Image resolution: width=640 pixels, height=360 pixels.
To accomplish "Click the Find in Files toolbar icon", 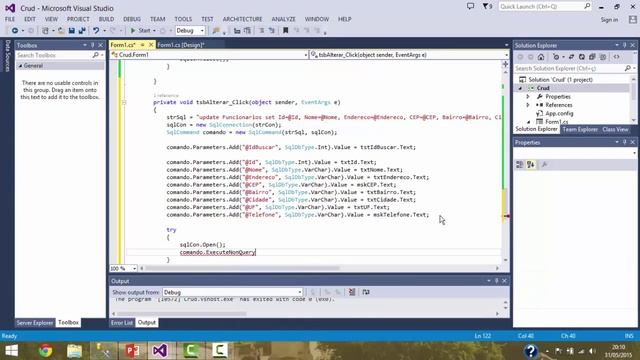I will (216, 31).
